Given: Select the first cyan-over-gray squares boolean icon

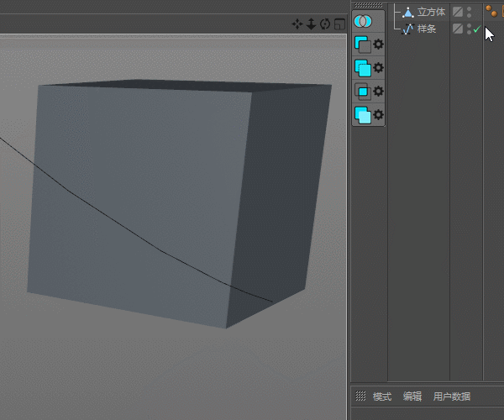Looking at the screenshot, I should tap(363, 45).
